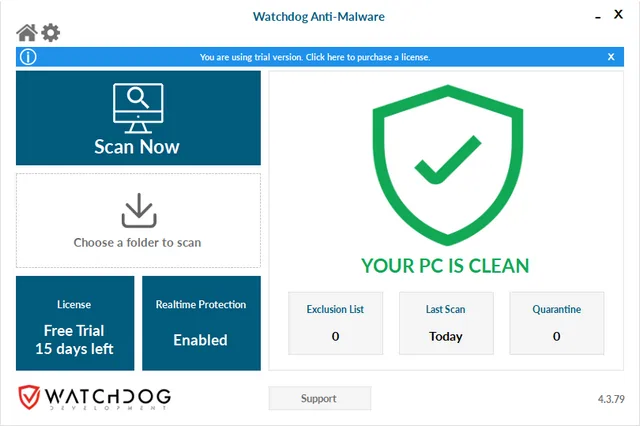This screenshot has width=640, height=426.
Task: Click the info icon on the trial banner
Action: pos(28,57)
